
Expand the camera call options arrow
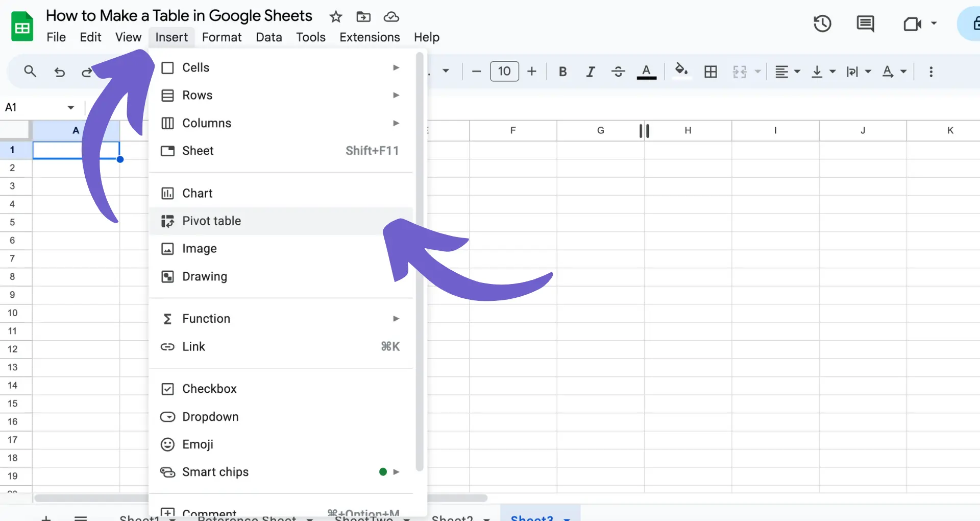pyautogui.click(x=934, y=23)
